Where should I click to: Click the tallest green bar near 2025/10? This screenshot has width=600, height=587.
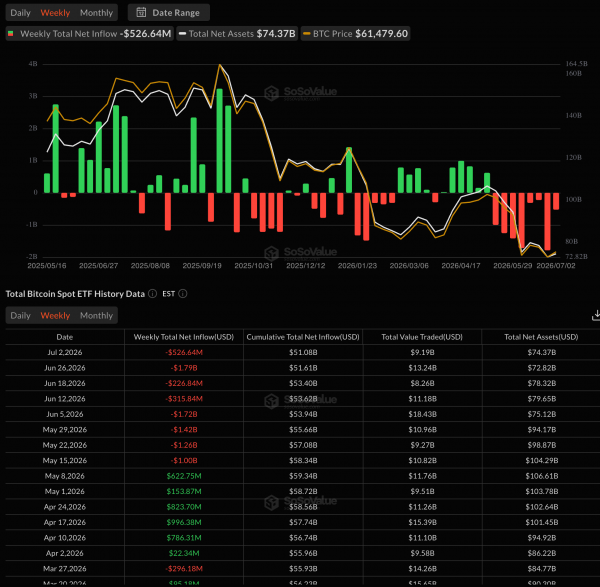tap(219, 140)
